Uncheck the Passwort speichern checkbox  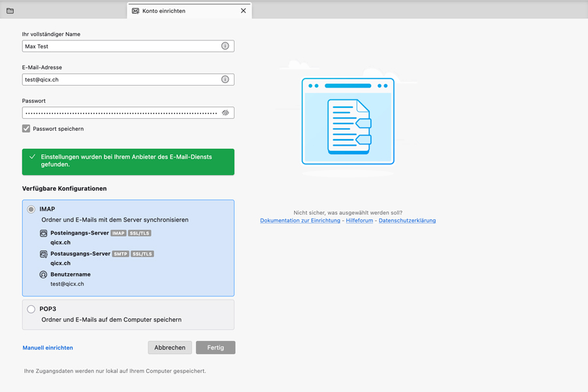26,129
